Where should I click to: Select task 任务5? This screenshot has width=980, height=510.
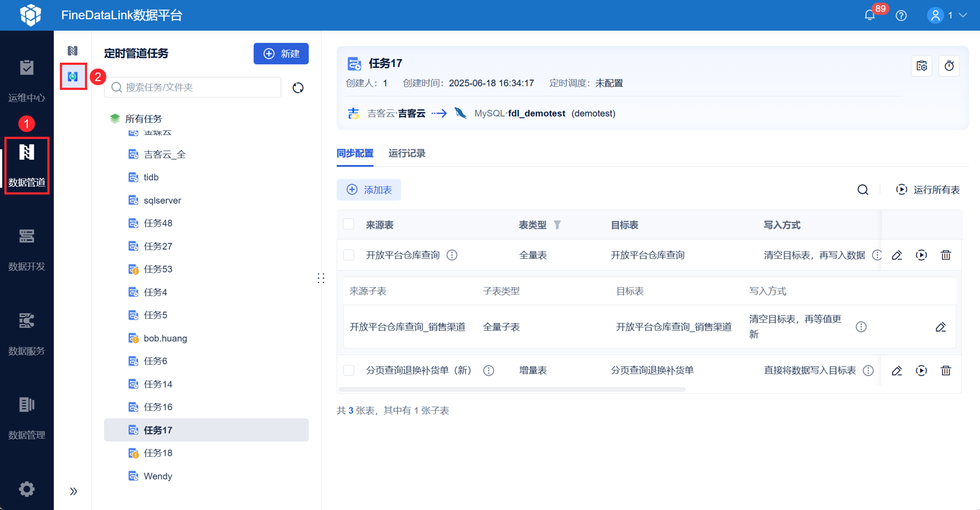click(206, 315)
